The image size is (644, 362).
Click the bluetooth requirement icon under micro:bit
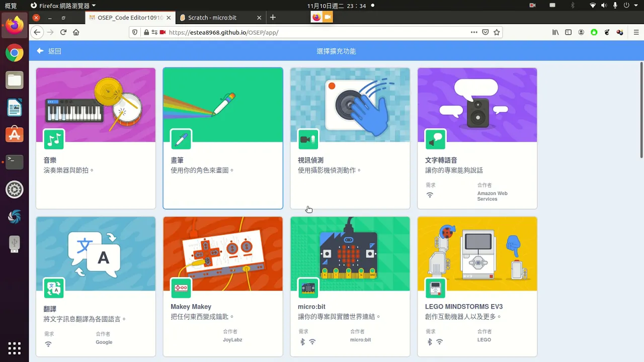[302, 342]
